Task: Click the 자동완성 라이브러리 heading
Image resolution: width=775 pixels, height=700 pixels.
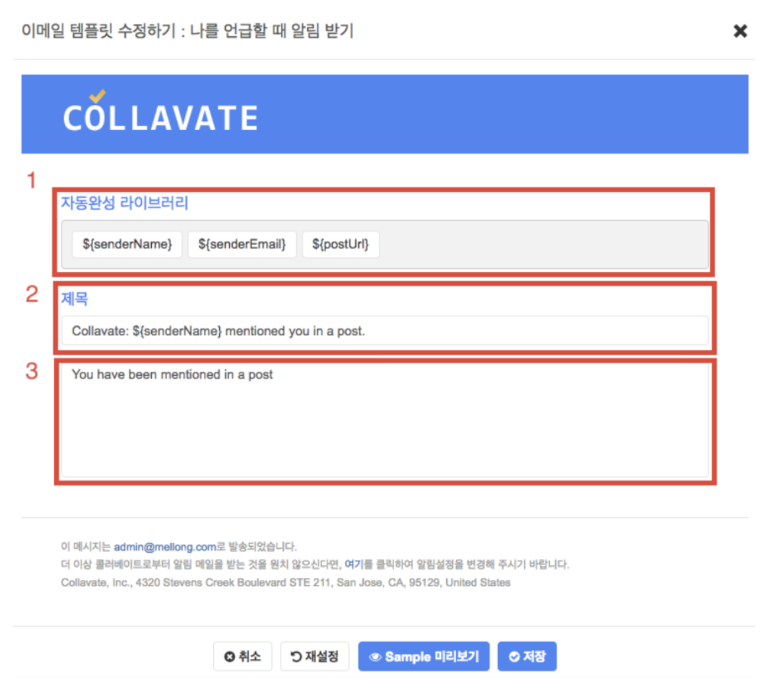Action: [x=125, y=203]
